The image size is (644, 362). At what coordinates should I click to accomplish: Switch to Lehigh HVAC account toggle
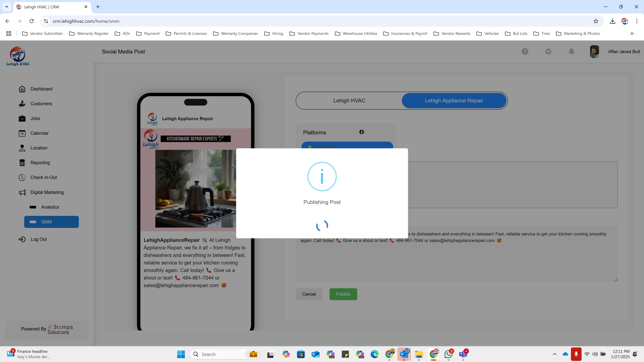pos(349,101)
